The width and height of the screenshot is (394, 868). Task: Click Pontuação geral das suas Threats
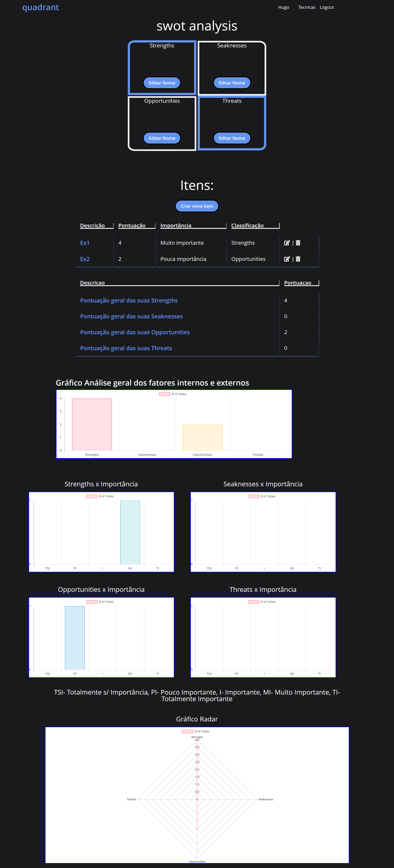click(126, 348)
